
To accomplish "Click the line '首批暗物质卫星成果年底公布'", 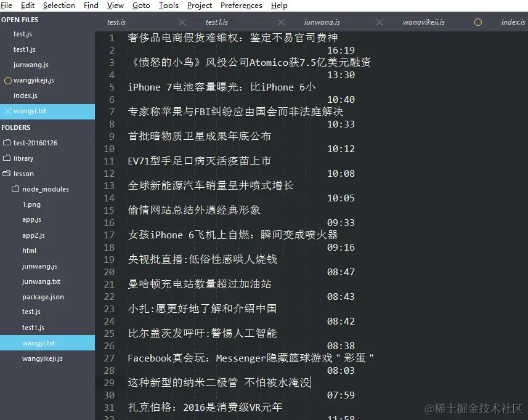I will pyautogui.click(x=200, y=136).
